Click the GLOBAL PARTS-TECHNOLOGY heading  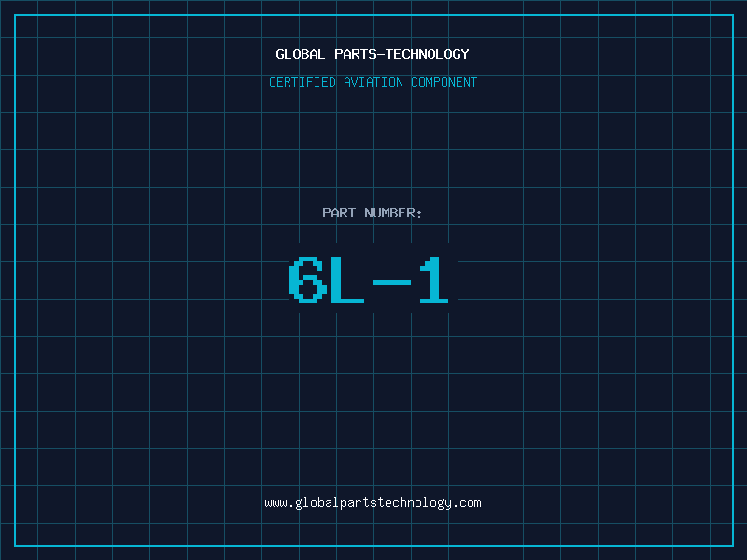click(373, 54)
